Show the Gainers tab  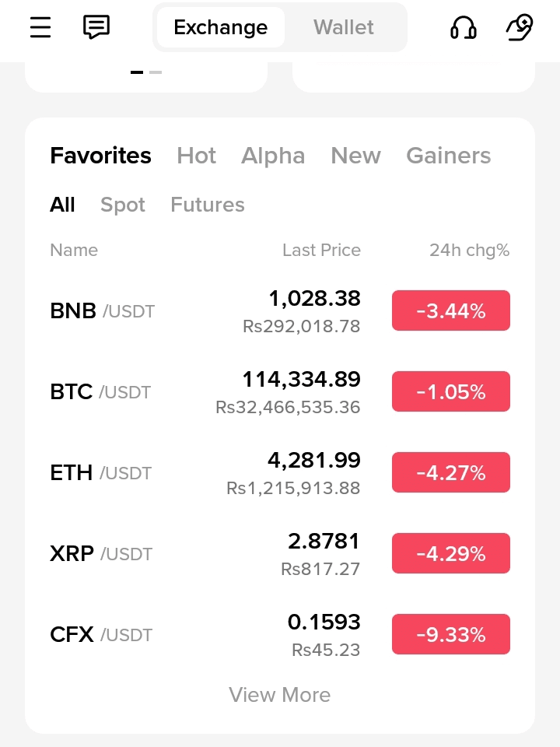pos(448,156)
